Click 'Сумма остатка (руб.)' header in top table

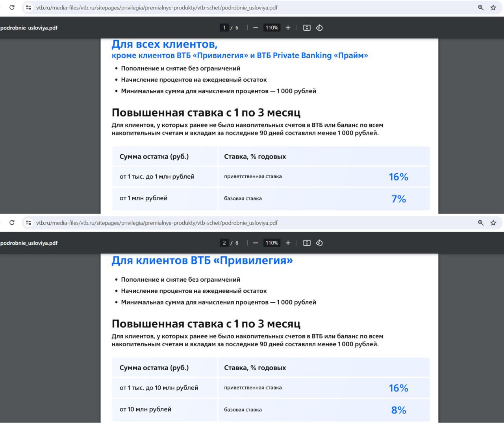coord(154,157)
